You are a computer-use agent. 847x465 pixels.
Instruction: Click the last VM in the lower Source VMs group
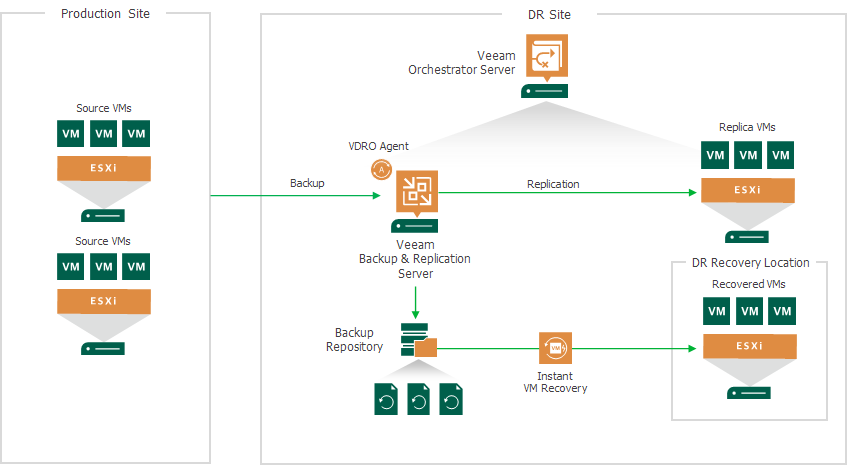pos(136,266)
